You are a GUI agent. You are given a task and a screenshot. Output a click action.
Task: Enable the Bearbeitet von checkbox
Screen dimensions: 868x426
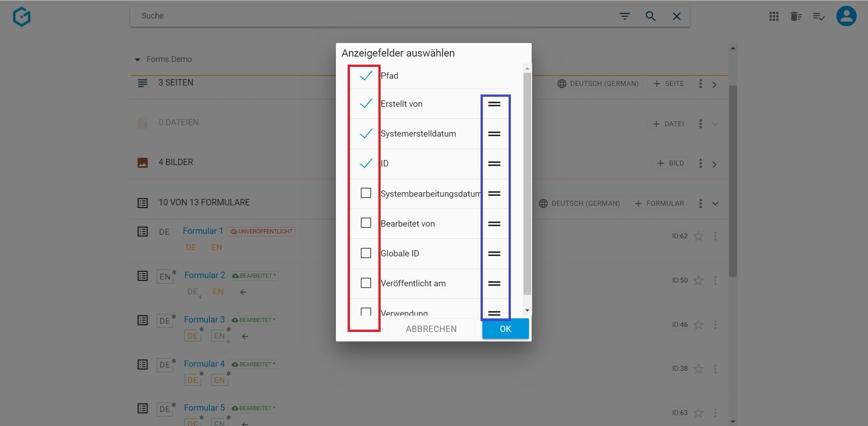click(366, 223)
